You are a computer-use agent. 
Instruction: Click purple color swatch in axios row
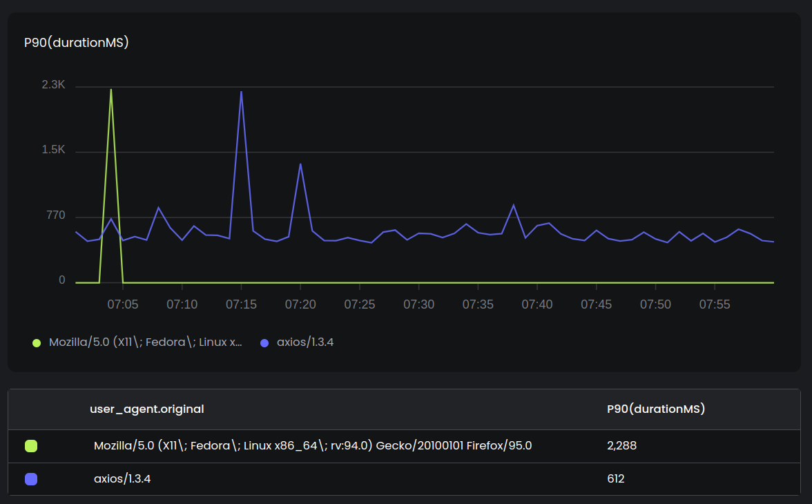(x=31, y=479)
